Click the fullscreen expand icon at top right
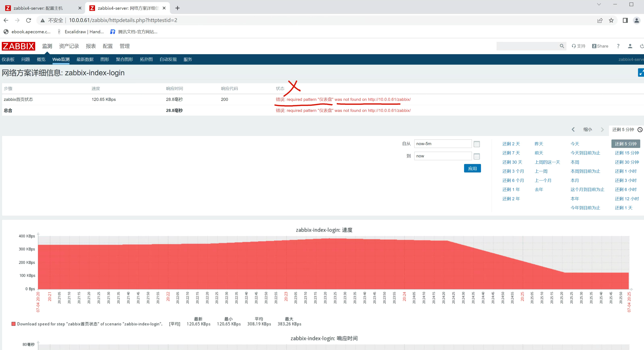 641,73
